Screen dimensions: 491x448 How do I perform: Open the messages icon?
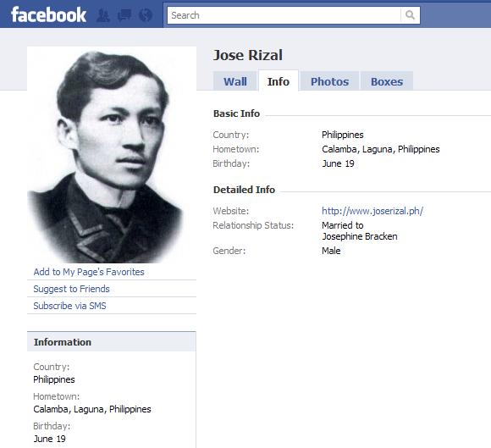click(124, 15)
